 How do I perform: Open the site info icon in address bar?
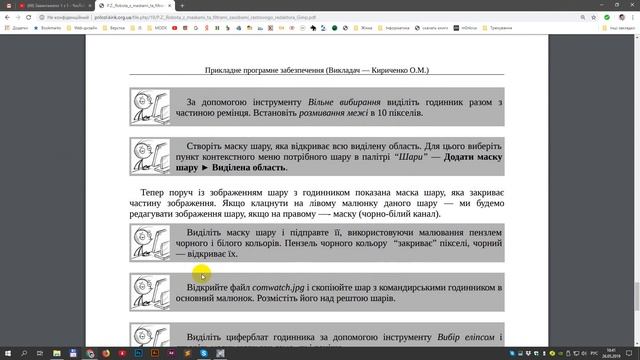coord(42,18)
